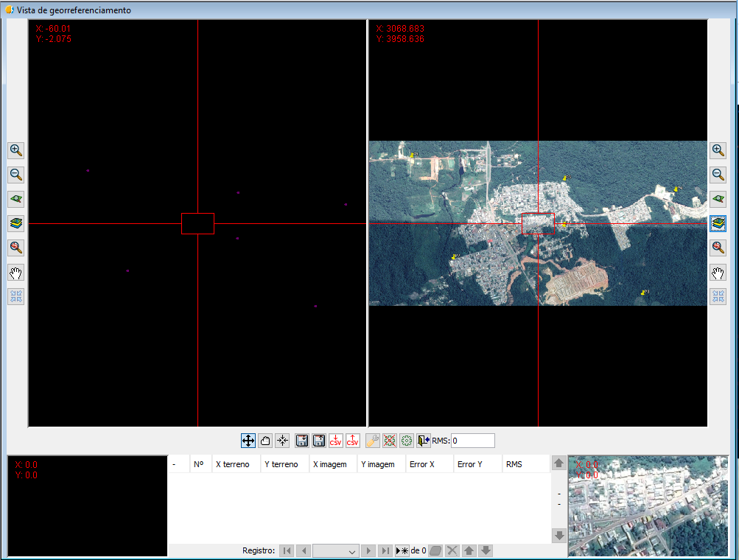
Task: Click previous zoom magnifier on left sidebar
Action: (15, 248)
